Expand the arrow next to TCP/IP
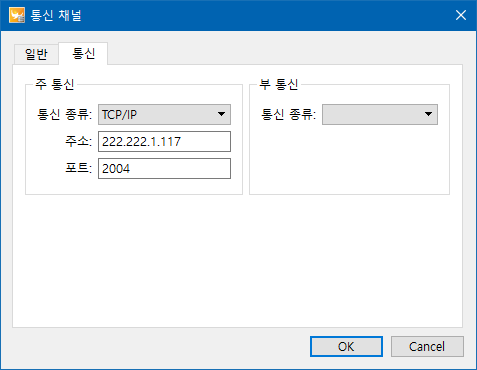The height and width of the screenshot is (370, 477). tap(221, 114)
